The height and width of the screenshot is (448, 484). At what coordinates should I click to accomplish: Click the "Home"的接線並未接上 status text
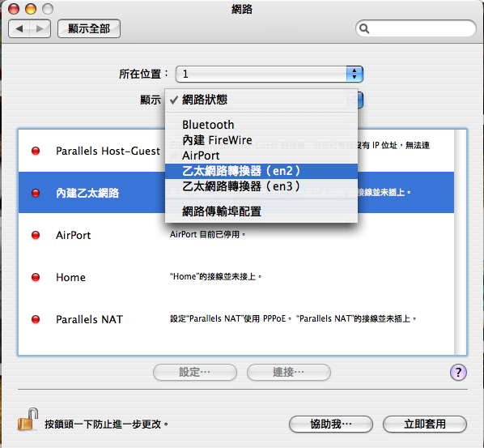pos(216,276)
